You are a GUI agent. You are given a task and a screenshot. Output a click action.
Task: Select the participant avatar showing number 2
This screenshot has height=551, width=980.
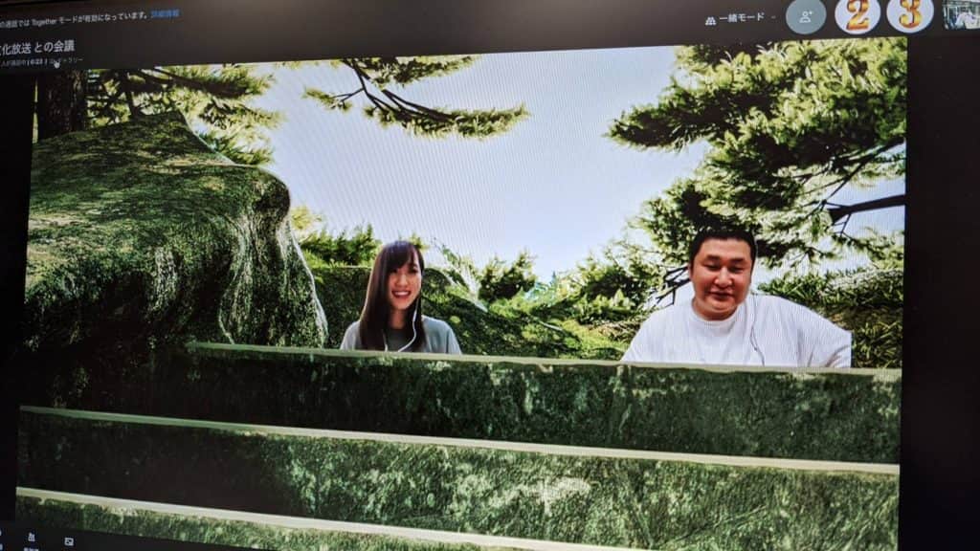[857, 15]
